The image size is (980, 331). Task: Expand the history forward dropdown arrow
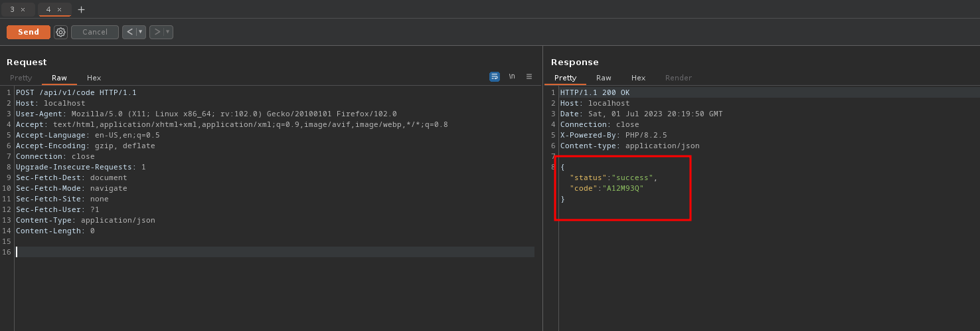click(168, 32)
